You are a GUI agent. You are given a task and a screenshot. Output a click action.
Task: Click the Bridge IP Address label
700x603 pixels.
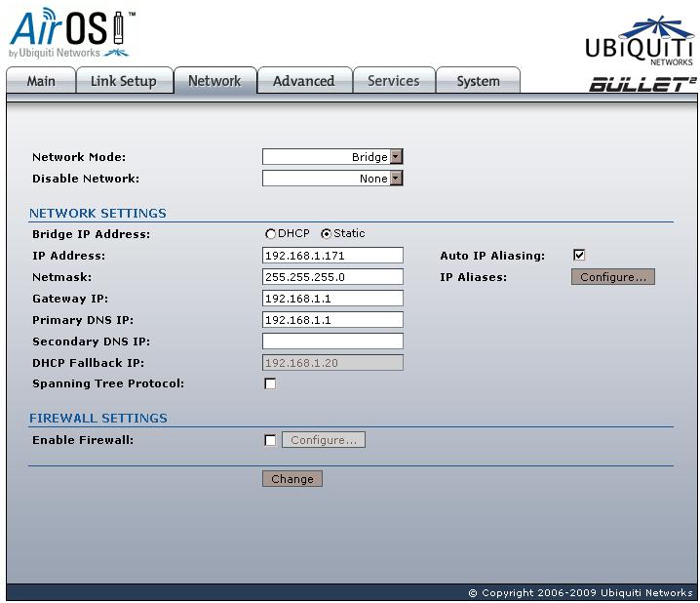pyautogui.click(x=91, y=234)
